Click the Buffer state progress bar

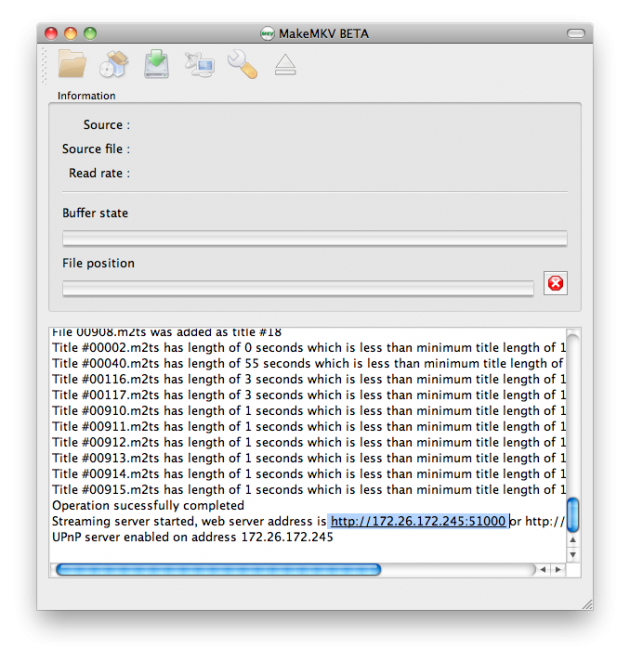pyautogui.click(x=314, y=238)
